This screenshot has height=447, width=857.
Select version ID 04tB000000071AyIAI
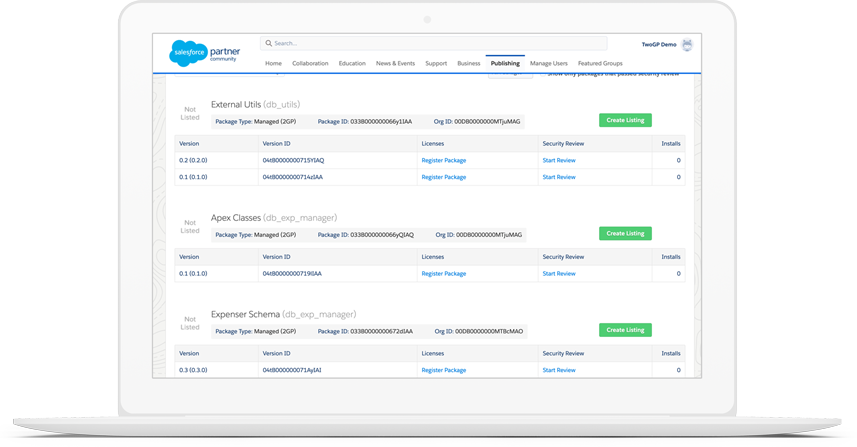pyautogui.click(x=292, y=370)
